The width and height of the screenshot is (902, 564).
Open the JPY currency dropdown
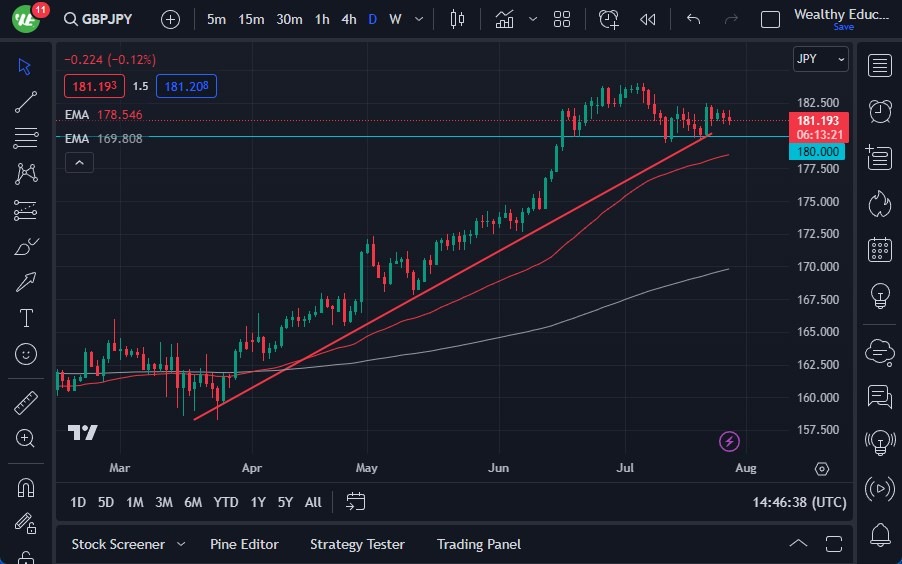pyautogui.click(x=820, y=59)
